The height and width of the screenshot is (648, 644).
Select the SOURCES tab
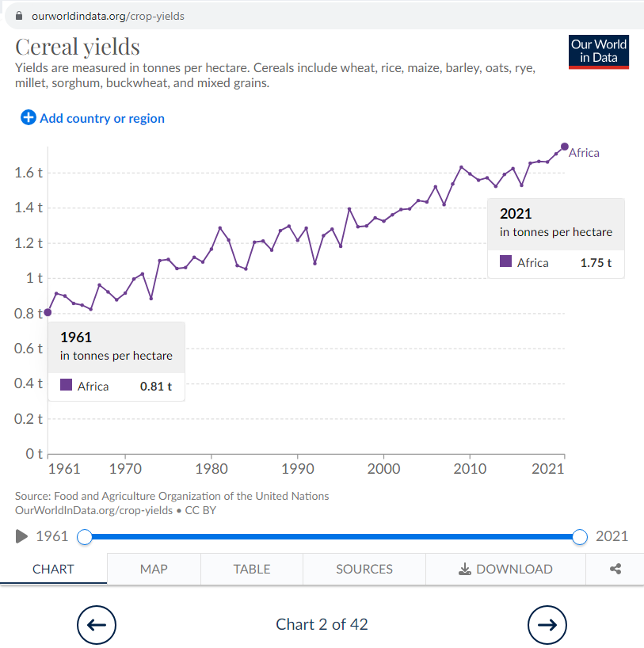tap(364, 569)
